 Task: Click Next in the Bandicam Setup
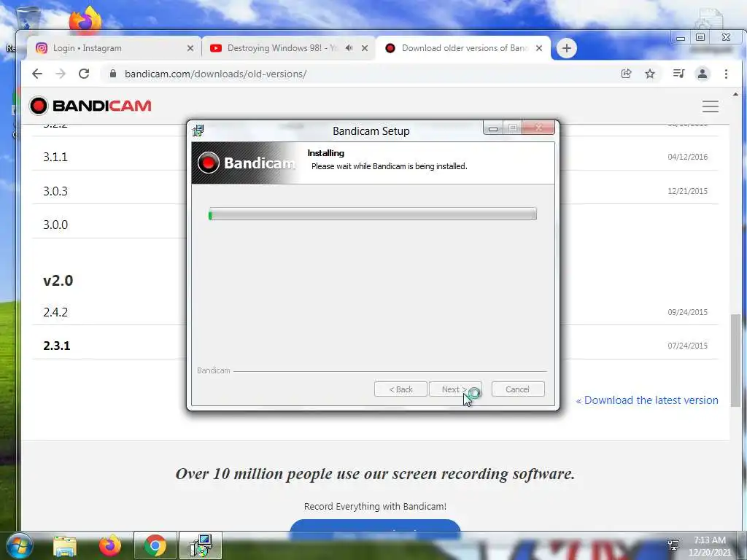(x=455, y=389)
